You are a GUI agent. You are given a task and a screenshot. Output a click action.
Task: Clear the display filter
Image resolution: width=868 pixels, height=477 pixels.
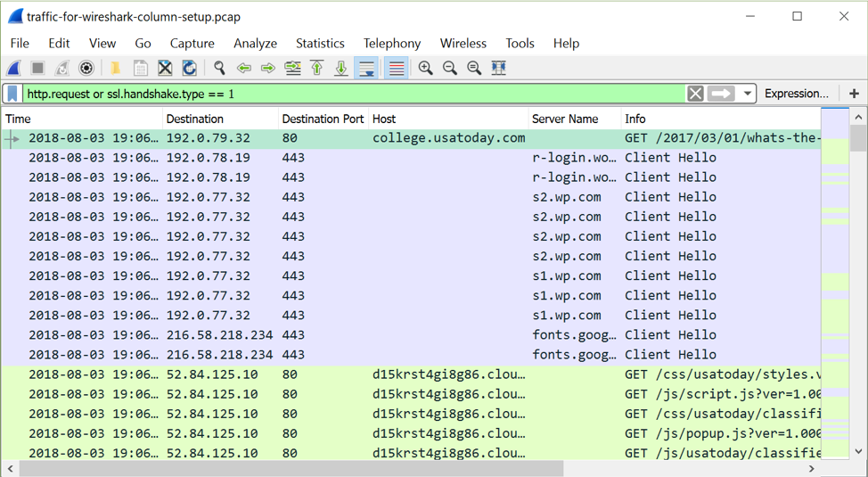[x=695, y=94]
